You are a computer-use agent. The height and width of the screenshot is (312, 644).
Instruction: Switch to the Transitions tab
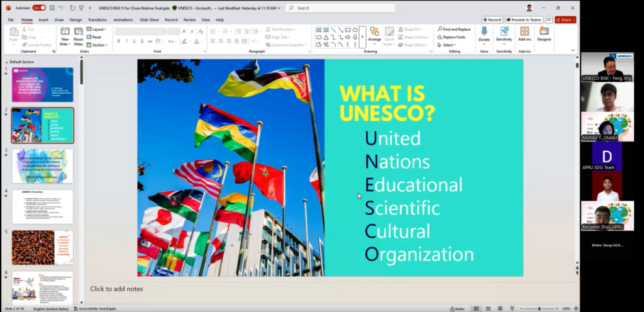pos(97,19)
